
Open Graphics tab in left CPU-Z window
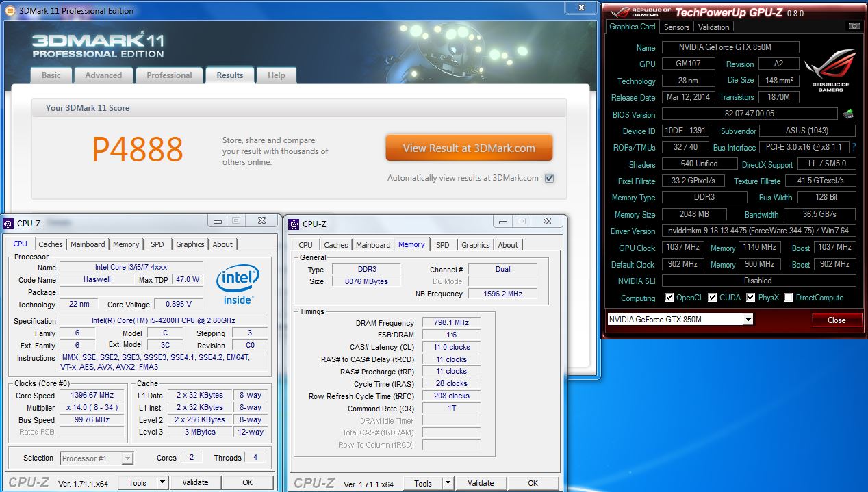pyautogui.click(x=190, y=244)
